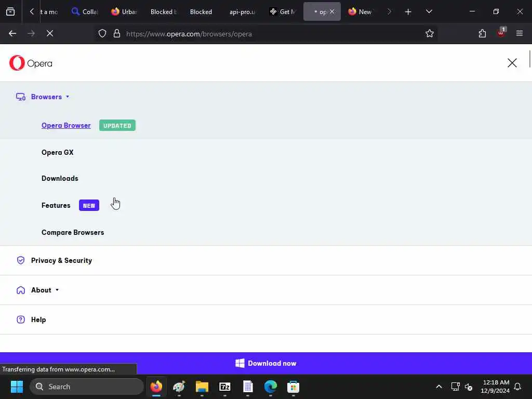Open the uBlock Origin extension icon
The width and height of the screenshot is (532, 399).
[501, 33]
